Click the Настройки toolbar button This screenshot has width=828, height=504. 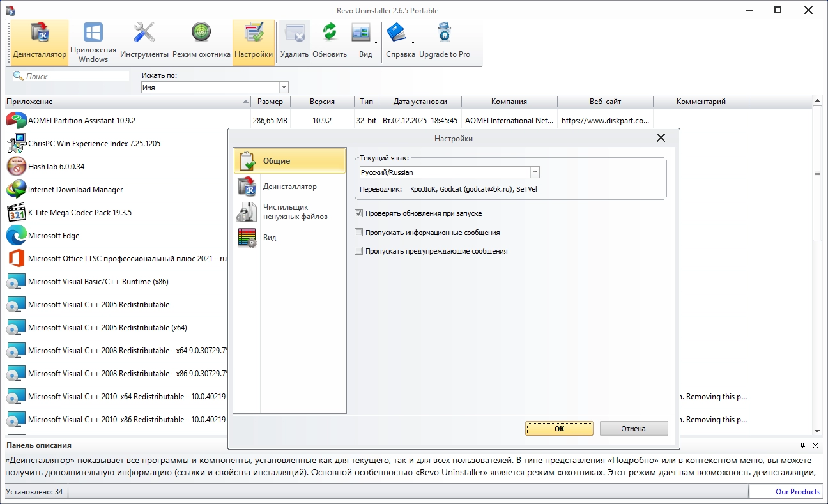coord(254,43)
